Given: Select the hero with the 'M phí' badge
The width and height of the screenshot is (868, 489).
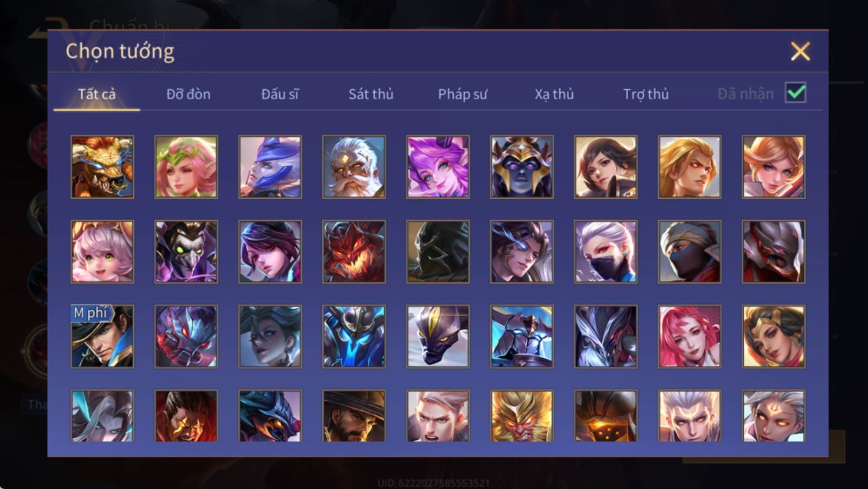Looking at the screenshot, I should pos(103,337).
